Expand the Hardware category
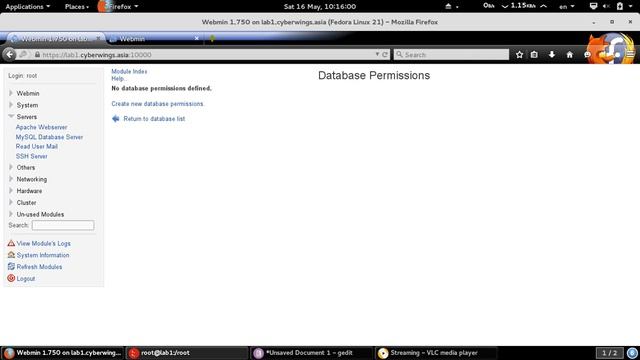 tap(11, 191)
